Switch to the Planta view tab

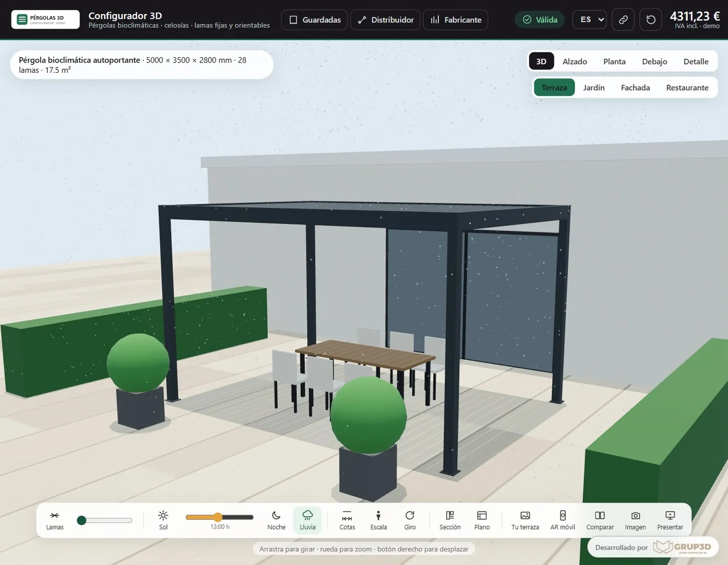(x=614, y=61)
